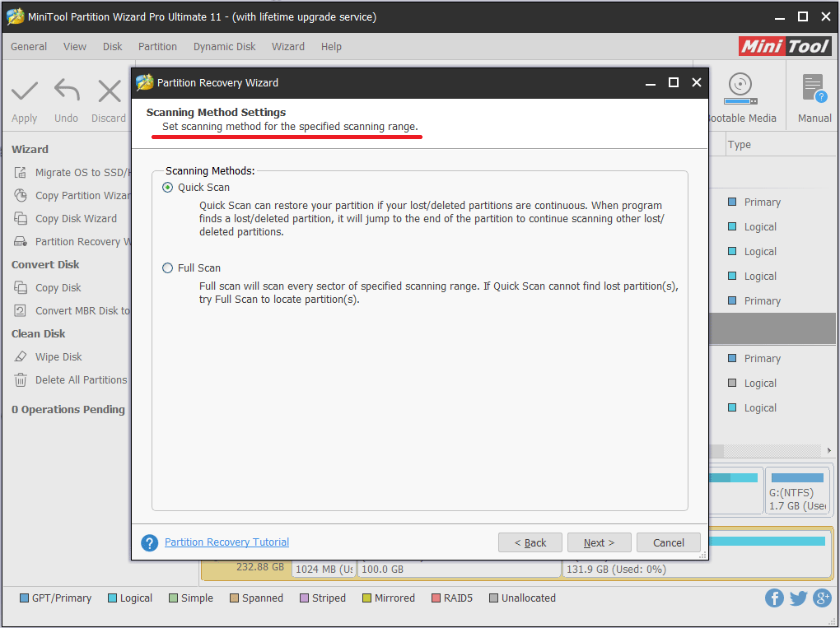Select the G:(NTFS) partition block
The width and height of the screenshot is (840, 628).
[797, 491]
